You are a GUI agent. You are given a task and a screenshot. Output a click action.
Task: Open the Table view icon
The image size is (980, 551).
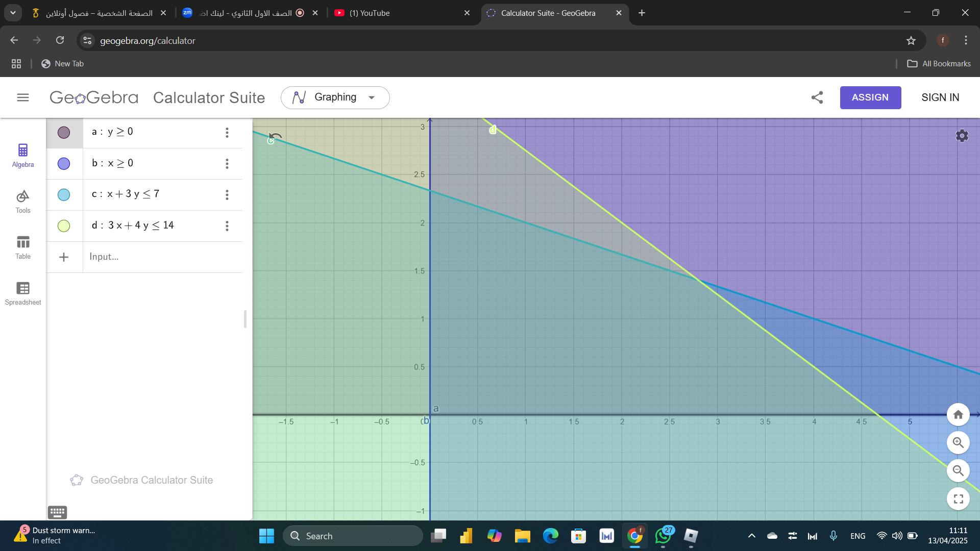tap(23, 247)
